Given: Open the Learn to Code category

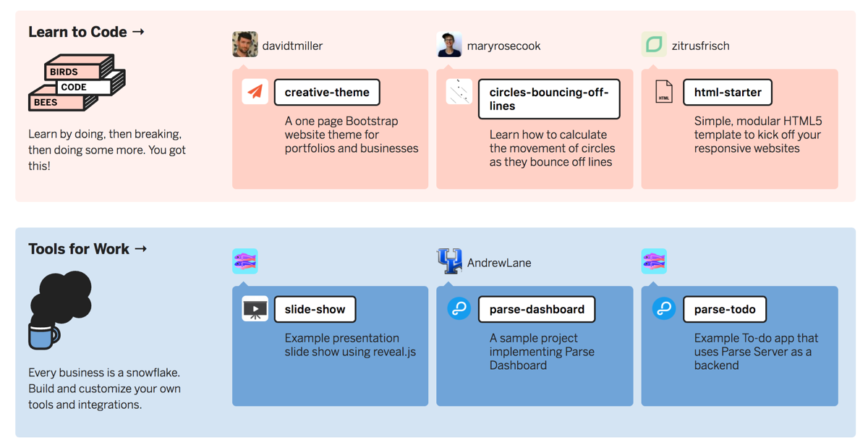Looking at the screenshot, I should [87, 32].
